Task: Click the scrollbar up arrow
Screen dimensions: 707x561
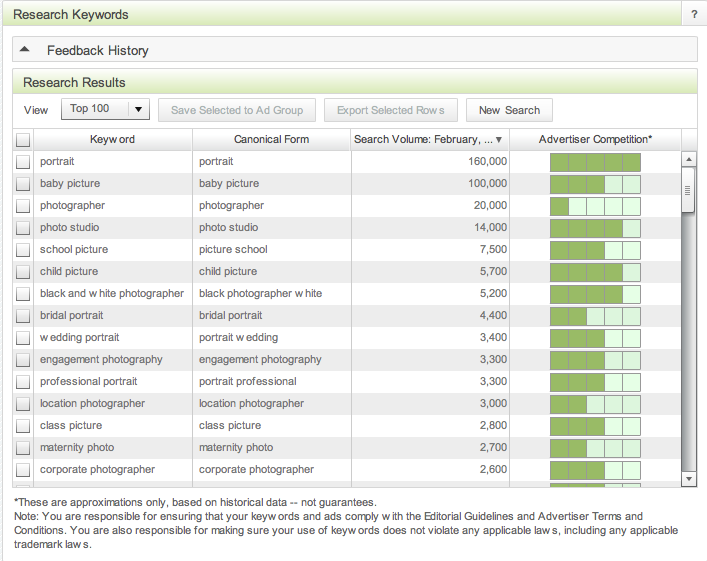Action: pos(688,159)
